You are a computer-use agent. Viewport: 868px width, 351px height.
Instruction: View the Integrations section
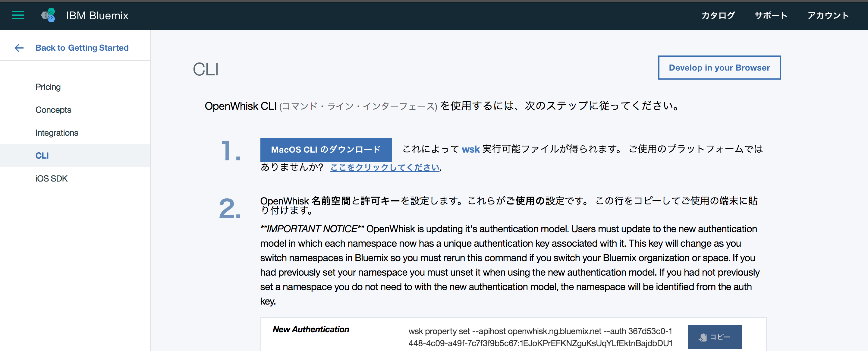pyautogui.click(x=57, y=132)
